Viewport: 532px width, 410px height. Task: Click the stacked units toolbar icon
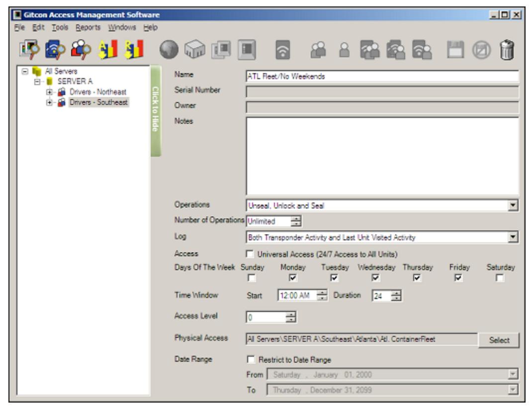click(x=221, y=50)
